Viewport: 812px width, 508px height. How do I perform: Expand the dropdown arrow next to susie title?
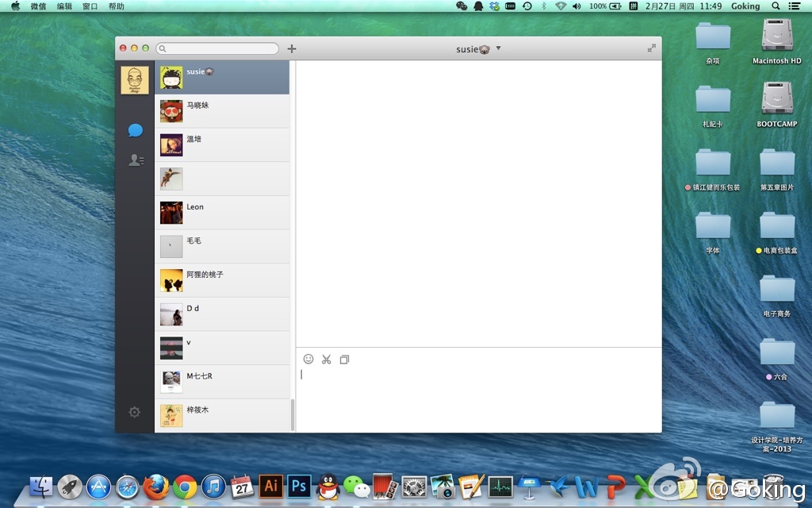[x=498, y=48]
